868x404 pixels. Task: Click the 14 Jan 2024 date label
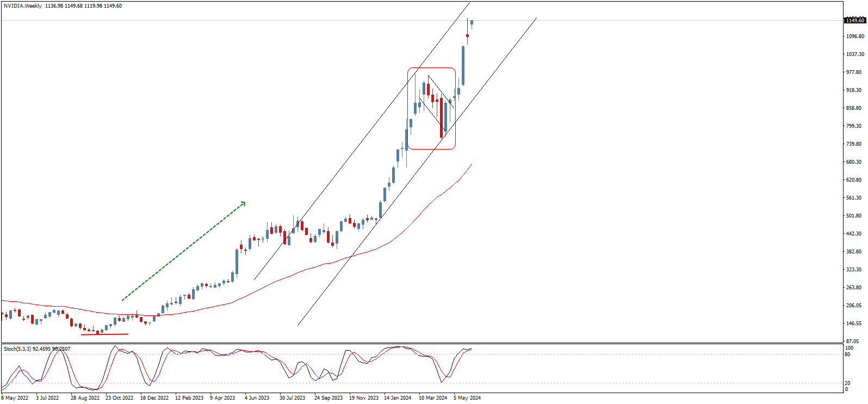pos(398,398)
